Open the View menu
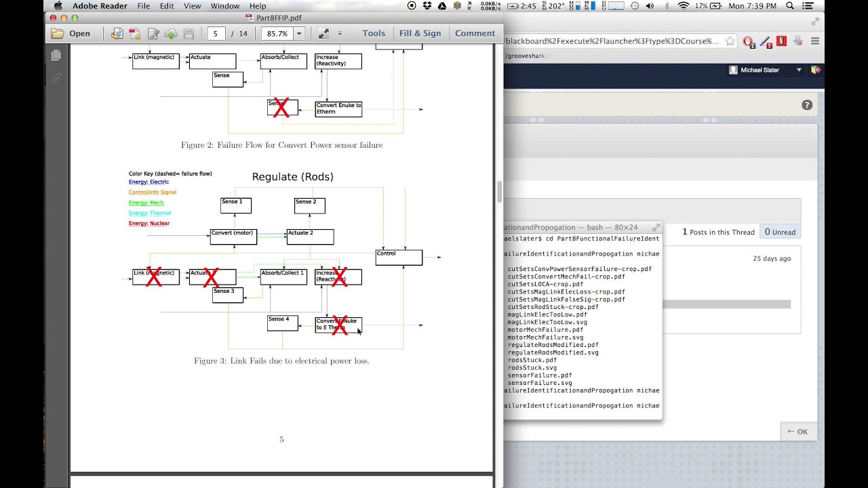This screenshot has width=868, height=488. click(x=193, y=6)
